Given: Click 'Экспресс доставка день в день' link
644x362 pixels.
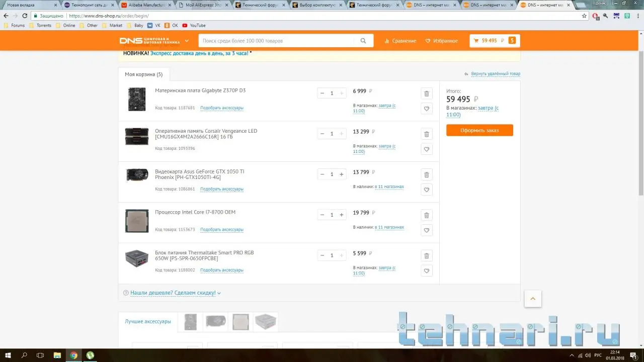Looking at the screenshot, I should click(199, 53).
